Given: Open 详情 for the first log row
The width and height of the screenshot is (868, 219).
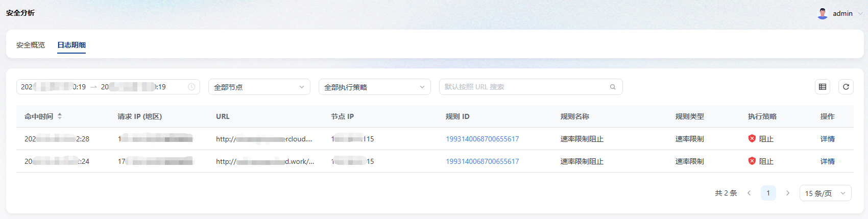Looking at the screenshot, I should point(827,139).
